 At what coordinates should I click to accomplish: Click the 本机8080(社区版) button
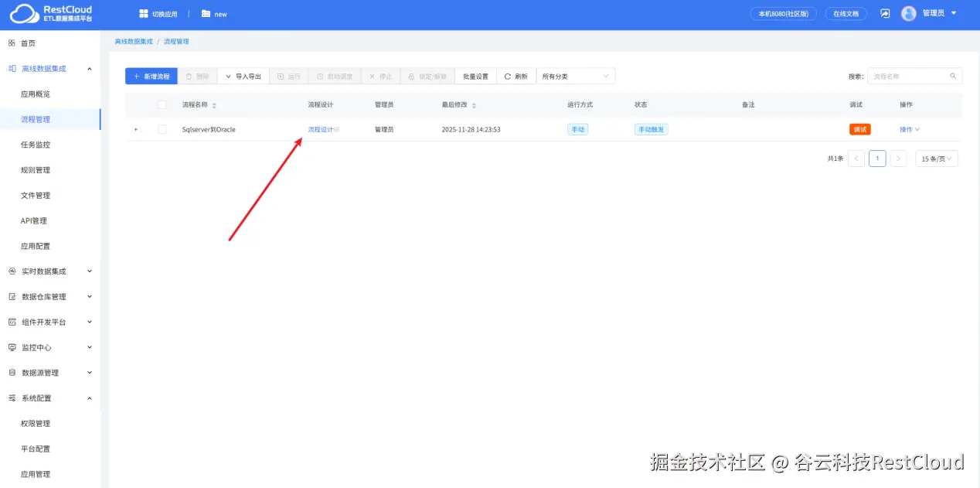(x=784, y=13)
